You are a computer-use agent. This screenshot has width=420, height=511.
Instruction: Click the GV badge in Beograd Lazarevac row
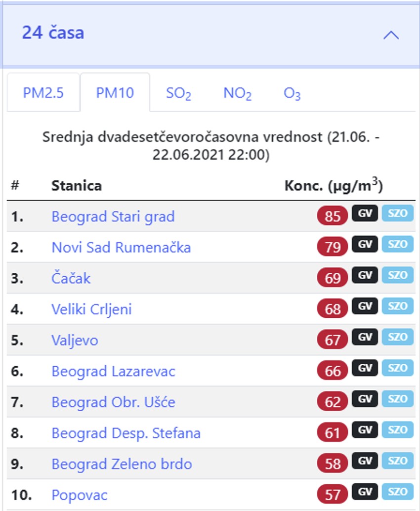point(365,368)
